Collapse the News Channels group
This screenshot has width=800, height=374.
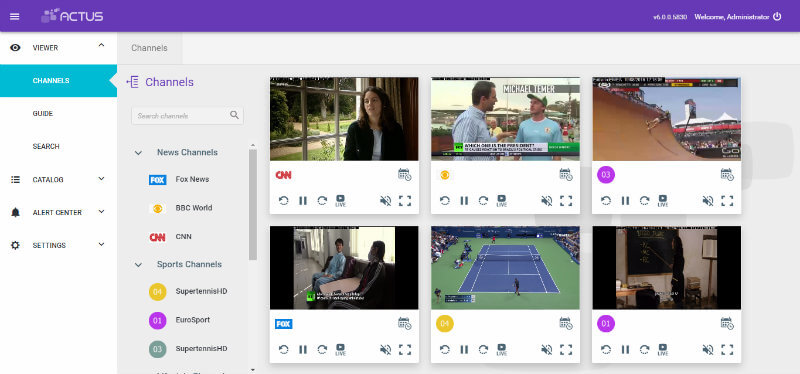coord(138,153)
